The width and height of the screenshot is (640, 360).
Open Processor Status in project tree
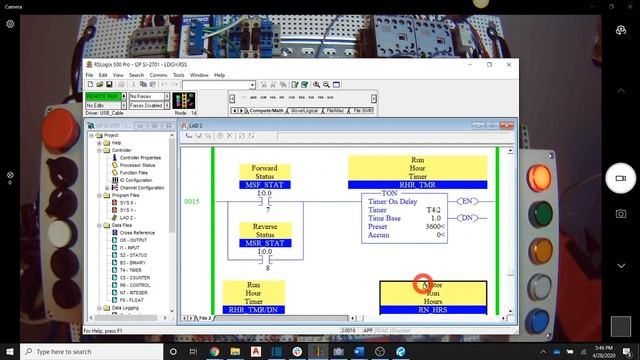pos(137,165)
